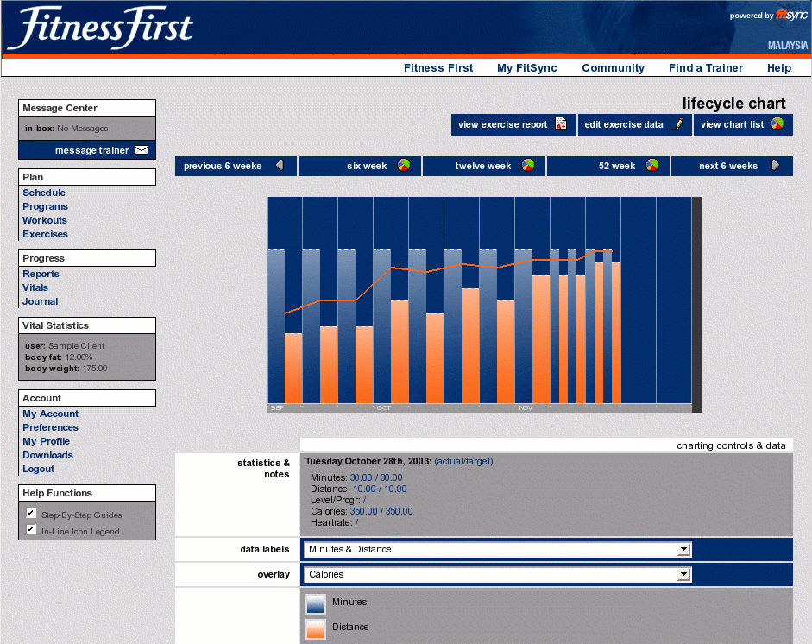Click the pie chart icon beside 52 week
Screen dimensions: 812x644
click(x=652, y=165)
